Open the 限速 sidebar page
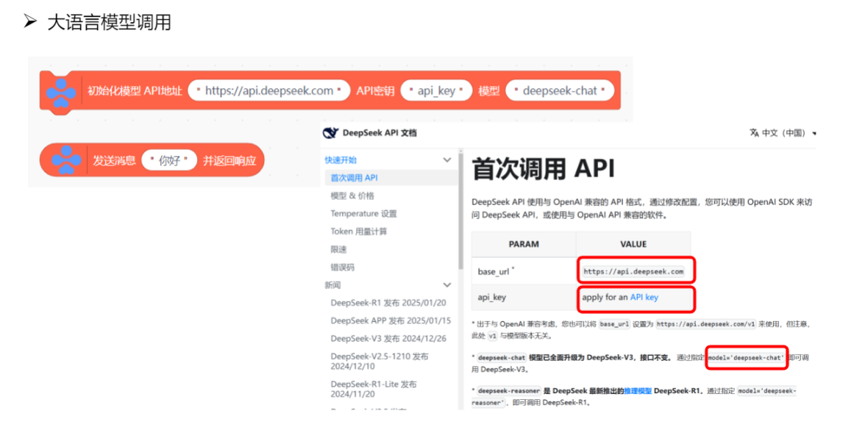 [x=339, y=249]
